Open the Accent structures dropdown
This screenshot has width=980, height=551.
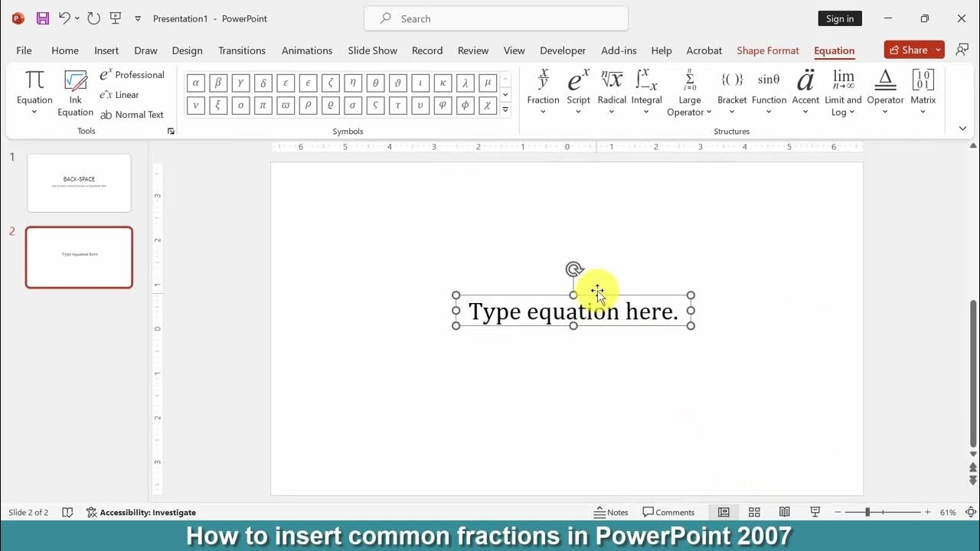pyautogui.click(x=805, y=93)
